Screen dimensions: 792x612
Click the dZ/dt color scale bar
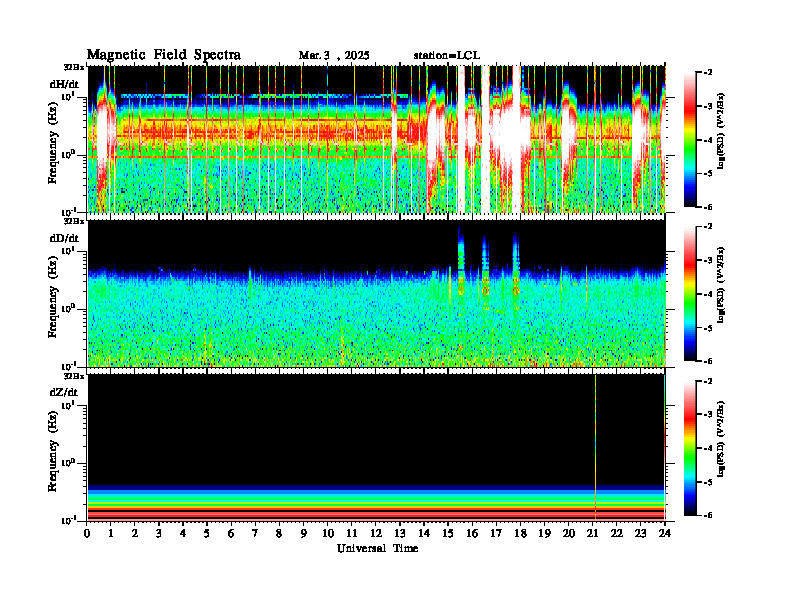click(x=690, y=448)
